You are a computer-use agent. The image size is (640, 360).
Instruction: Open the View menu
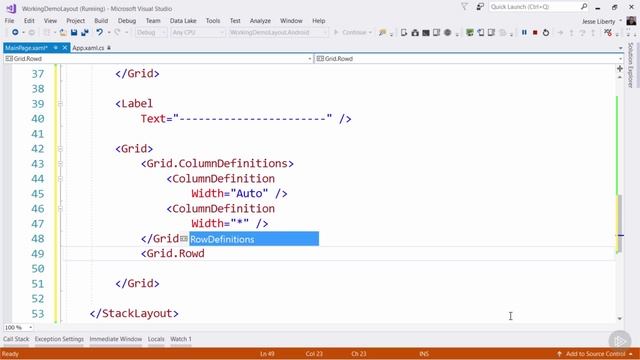[50, 20]
